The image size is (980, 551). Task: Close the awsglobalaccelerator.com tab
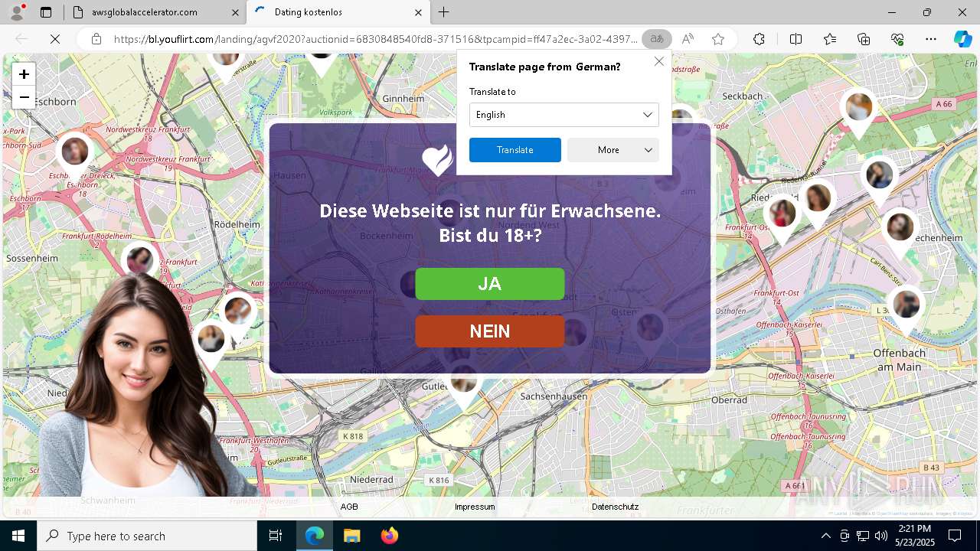coord(234,12)
